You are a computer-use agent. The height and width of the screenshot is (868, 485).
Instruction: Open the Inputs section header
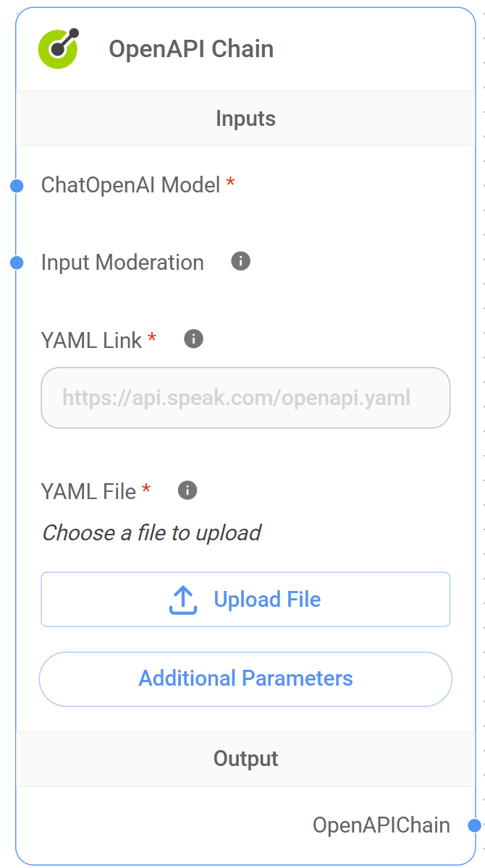tap(245, 118)
